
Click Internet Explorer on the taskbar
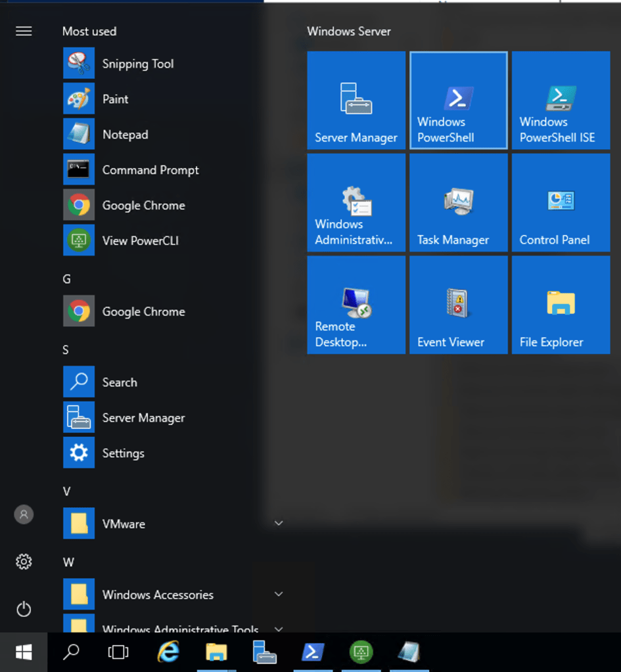click(x=169, y=652)
